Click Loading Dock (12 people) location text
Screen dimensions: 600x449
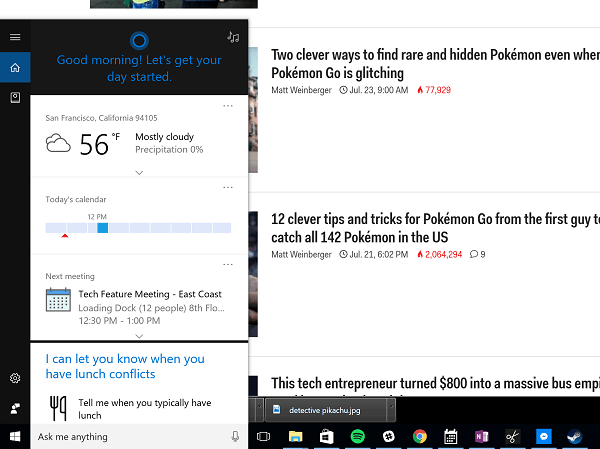click(151, 308)
